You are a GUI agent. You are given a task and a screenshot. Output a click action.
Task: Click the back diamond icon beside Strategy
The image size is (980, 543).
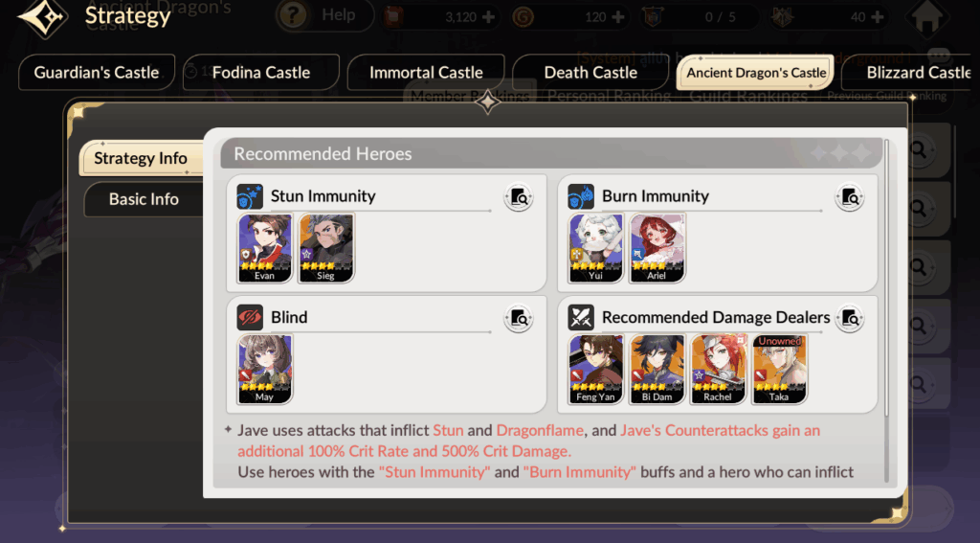click(42, 17)
